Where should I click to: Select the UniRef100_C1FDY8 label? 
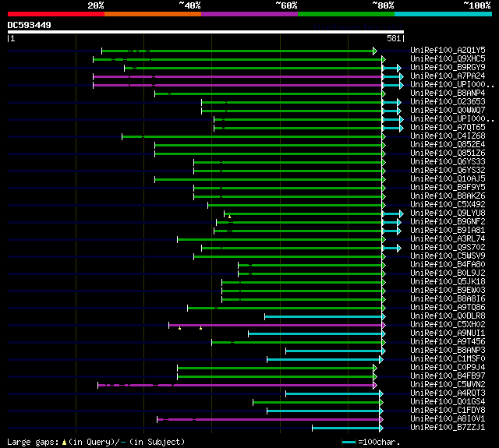[448, 411]
